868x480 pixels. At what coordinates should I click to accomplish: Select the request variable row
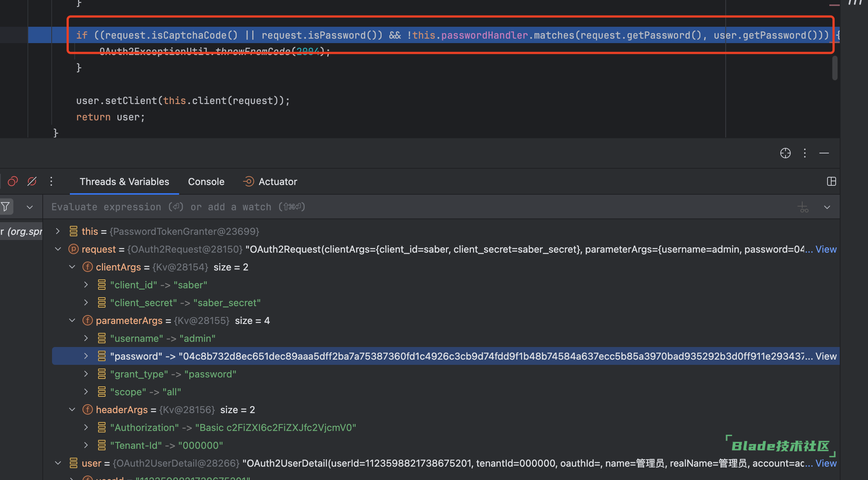point(446,249)
